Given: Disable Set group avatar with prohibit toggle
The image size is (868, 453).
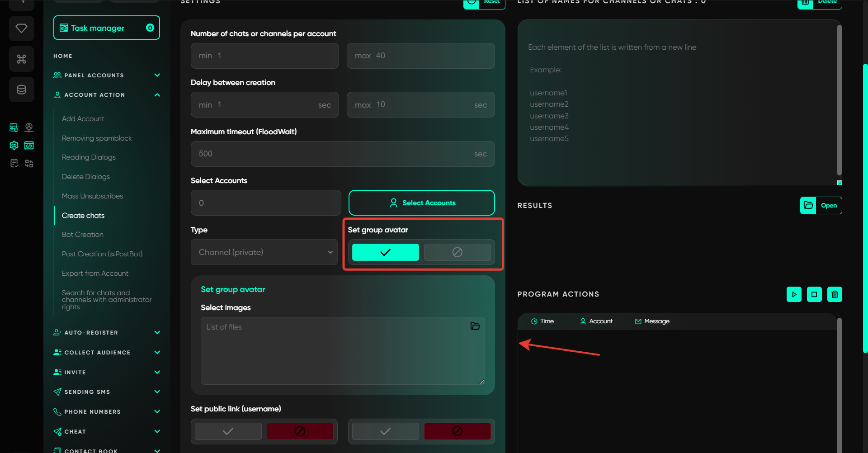Looking at the screenshot, I should [457, 252].
